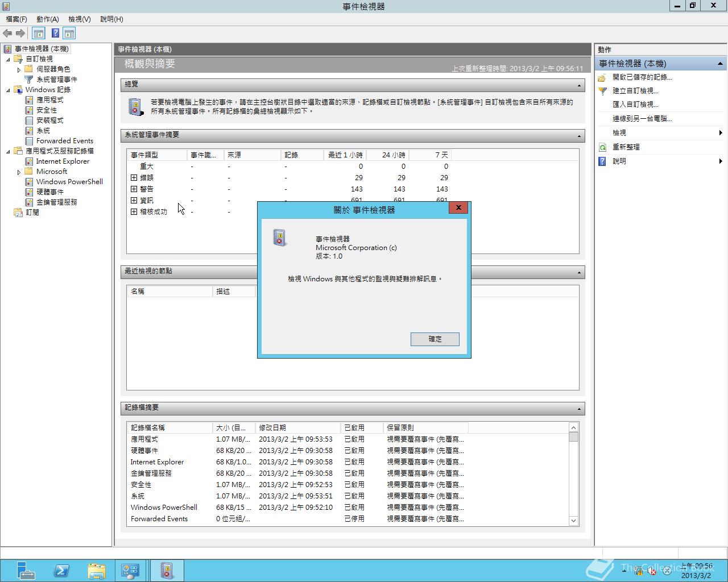Click the Forward arrow toolbar icon

tap(20, 34)
